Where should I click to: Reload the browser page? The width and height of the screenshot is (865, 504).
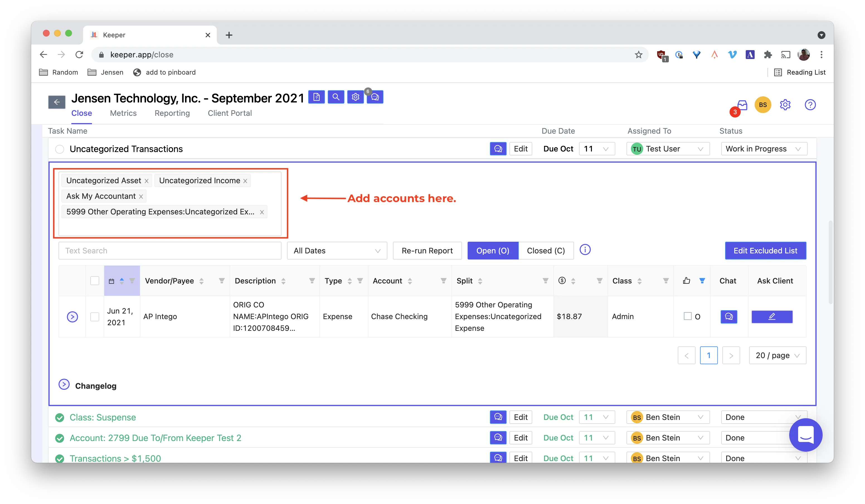coord(79,55)
